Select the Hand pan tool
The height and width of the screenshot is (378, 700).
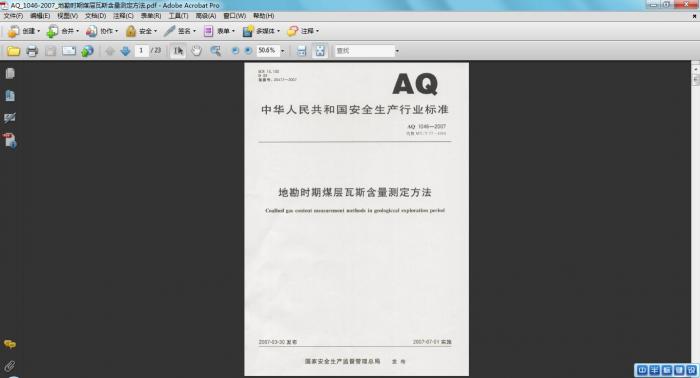coord(196,51)
